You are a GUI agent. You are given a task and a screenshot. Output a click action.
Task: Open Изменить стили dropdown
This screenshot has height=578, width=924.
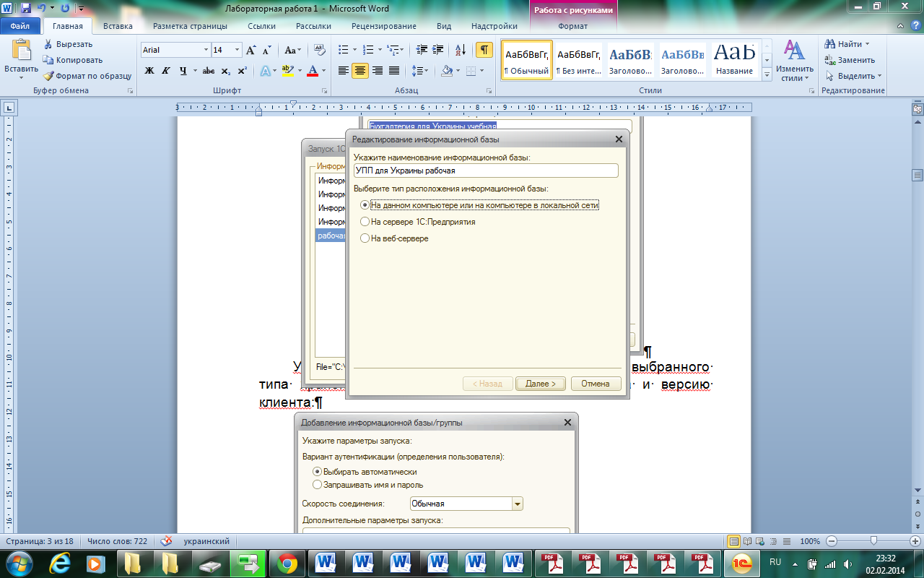pos(794,61)
